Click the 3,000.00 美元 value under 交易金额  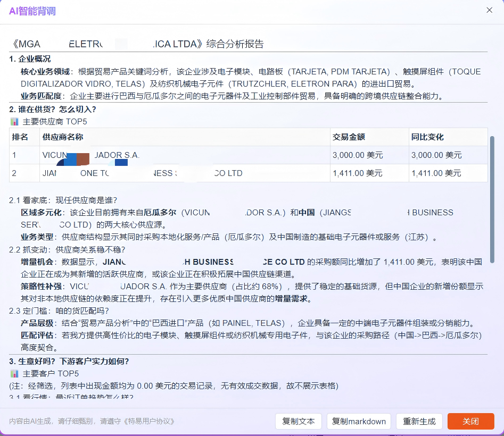pyautogui.click(x=358, y=155)
